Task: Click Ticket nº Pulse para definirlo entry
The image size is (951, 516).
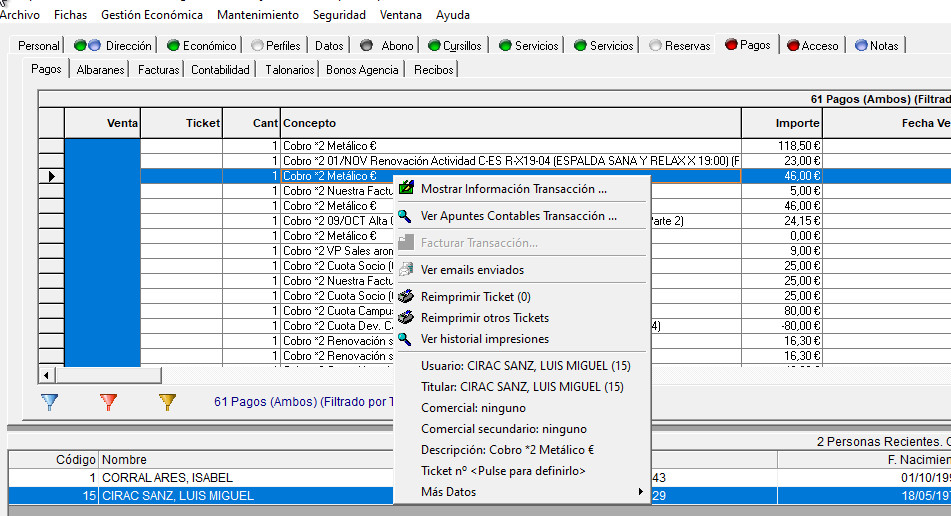Action: pos(523,471)
